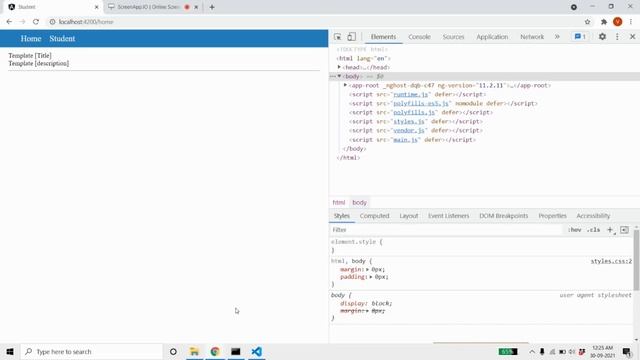Show more DevTools tabs chevron

pyautogui.click(x=557, y=37)
